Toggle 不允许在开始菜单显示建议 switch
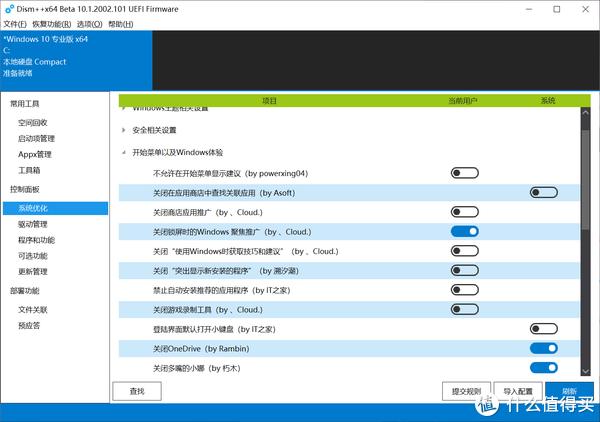The height and width of the screenshot is (422, 600). click(465, 173)
